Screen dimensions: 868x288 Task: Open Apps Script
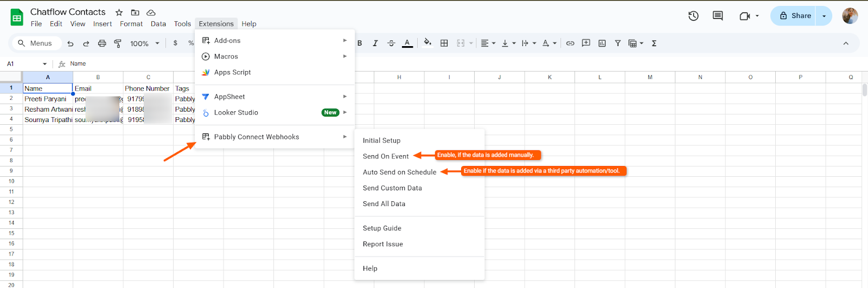pyautogui.click(x=275, y=72)
